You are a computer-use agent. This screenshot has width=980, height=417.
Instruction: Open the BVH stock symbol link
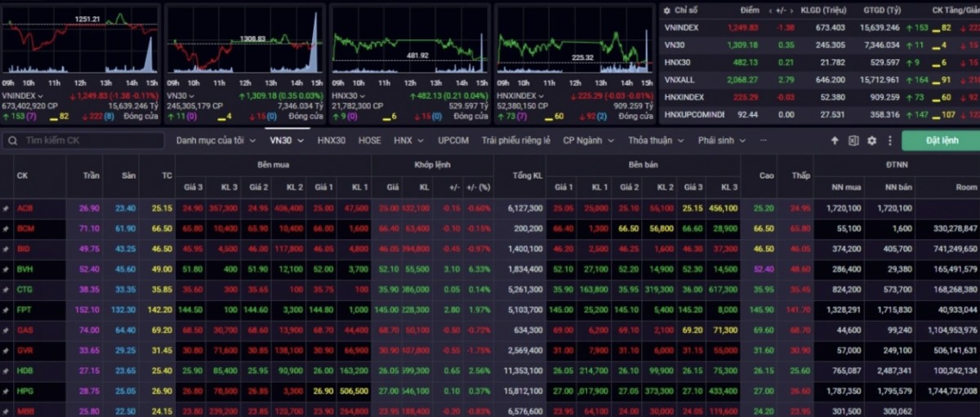pos(24,269)
